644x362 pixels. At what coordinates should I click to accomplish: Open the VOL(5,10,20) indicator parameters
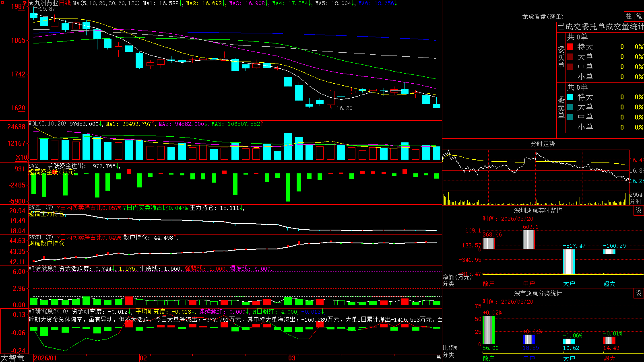[x=47, y=124]
